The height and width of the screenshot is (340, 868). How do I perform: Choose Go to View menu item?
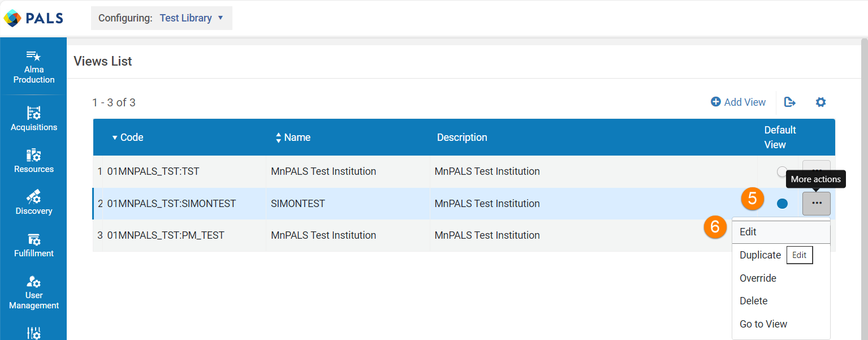pos(781,324)
